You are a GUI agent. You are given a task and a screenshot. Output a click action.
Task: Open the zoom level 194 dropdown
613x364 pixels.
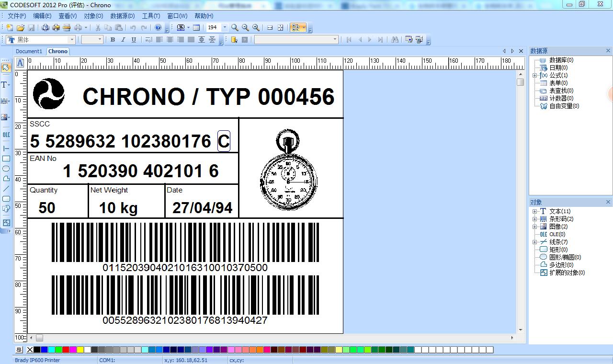click(x=225, y=28)
